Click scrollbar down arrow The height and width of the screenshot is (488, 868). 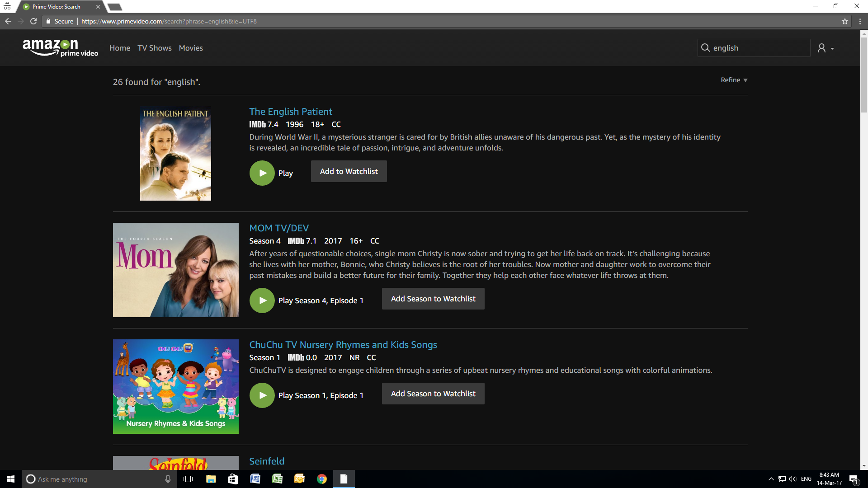[x=864, y=466]
